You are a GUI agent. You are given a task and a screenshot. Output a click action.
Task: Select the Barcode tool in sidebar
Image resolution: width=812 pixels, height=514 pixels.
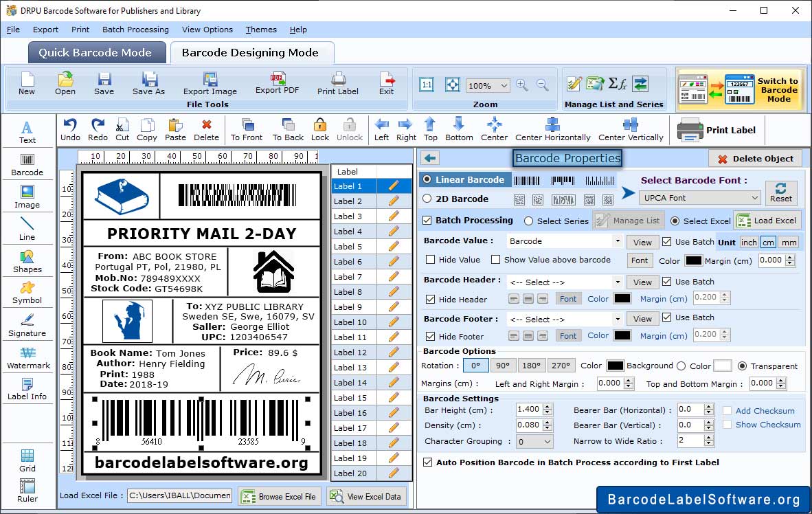[27, 165]
